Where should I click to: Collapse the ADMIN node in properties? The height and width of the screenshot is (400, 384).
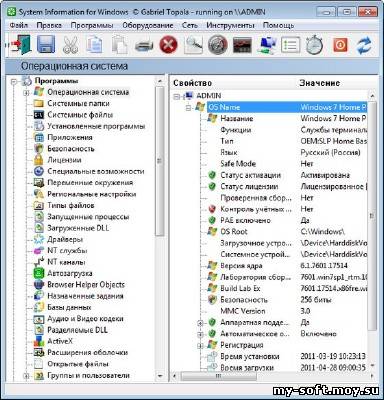point(176,96)
